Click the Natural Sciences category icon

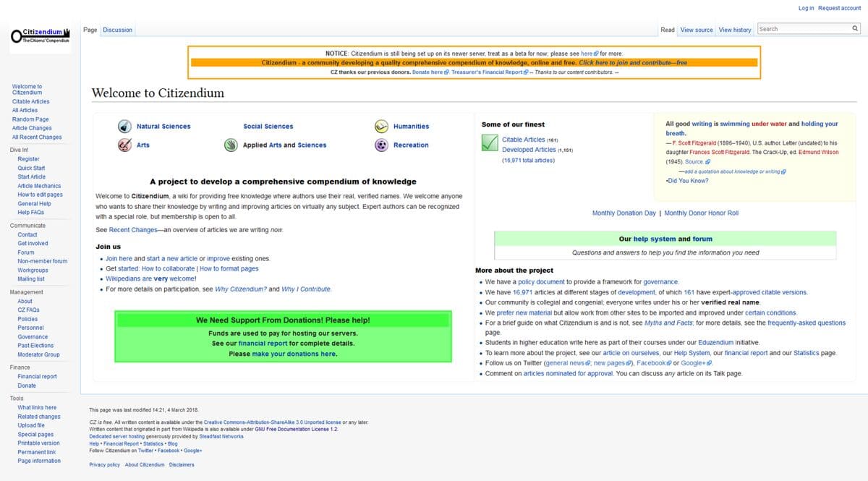(x=124, y=126)
